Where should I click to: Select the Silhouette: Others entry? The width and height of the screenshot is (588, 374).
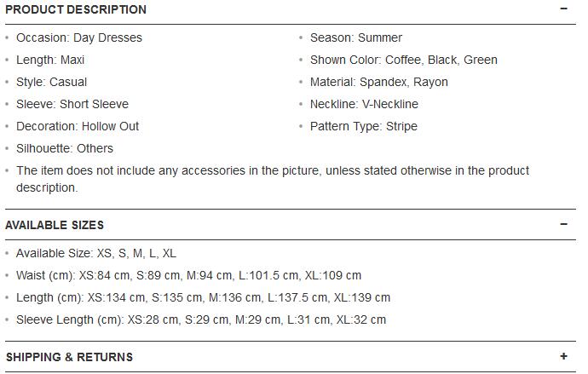pyautogui.click(x=65, y=148)
